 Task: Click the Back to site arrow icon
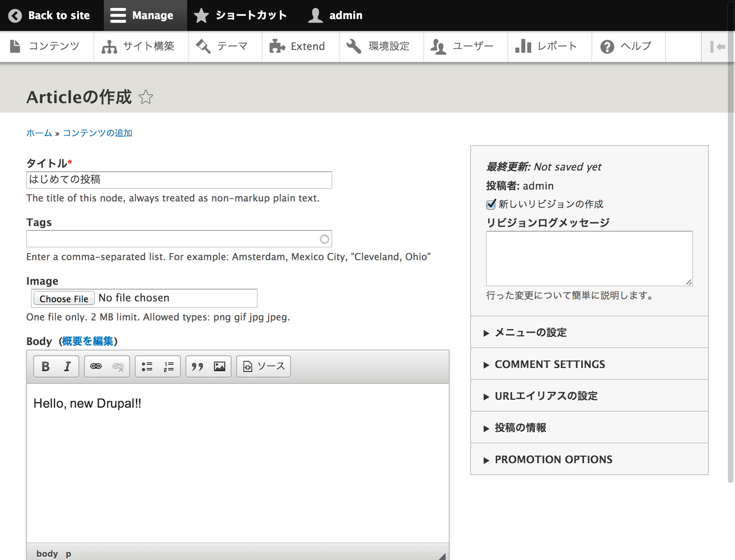(x=15, y=15)
